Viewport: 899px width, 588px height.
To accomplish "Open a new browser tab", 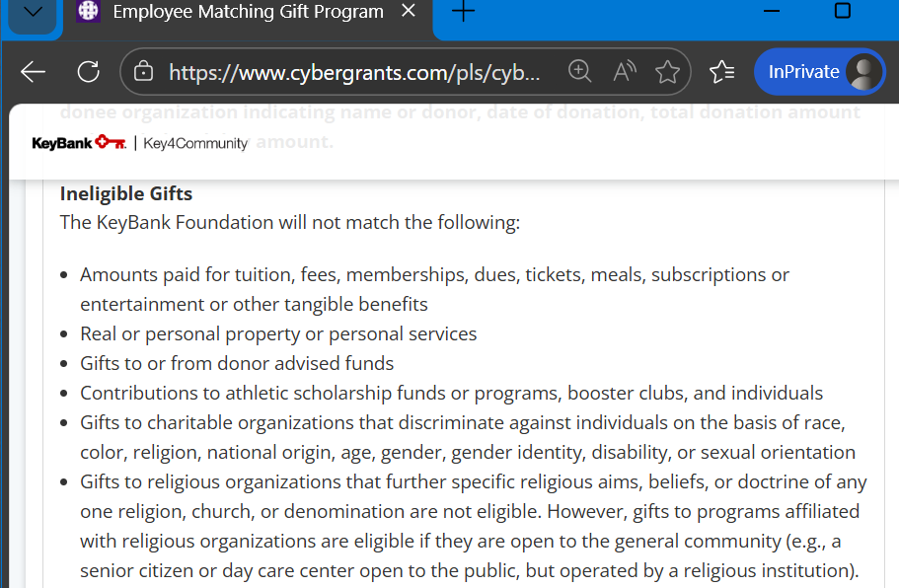I will coord(463,12).
